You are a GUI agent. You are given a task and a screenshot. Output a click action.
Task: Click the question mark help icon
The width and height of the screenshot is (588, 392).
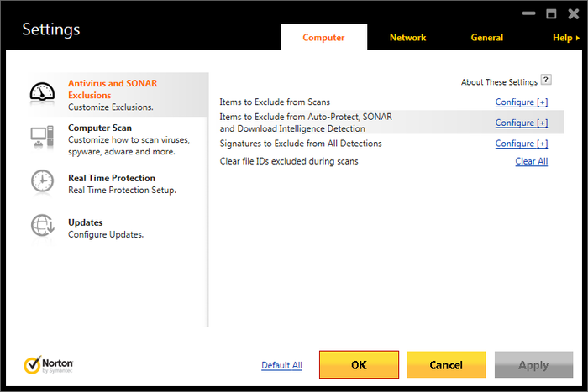pos(546,81)
